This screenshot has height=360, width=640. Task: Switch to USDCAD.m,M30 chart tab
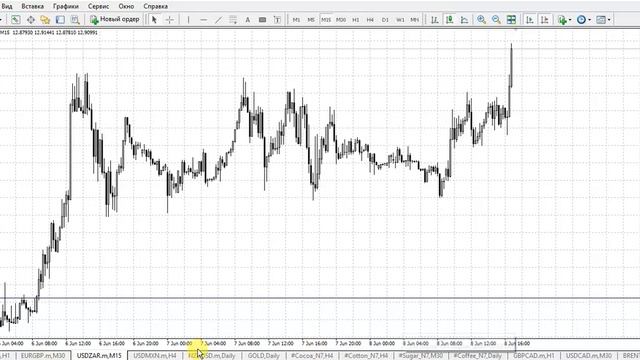(589, 356)
